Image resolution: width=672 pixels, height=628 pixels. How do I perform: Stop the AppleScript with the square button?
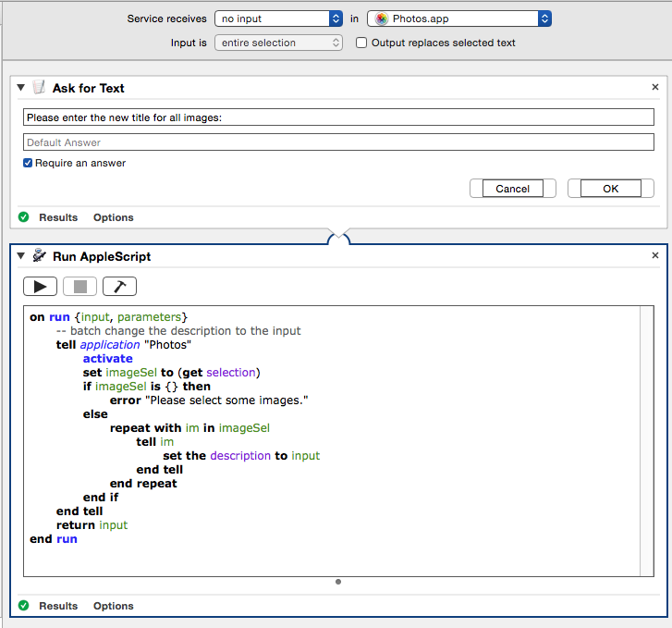[79, 286]
